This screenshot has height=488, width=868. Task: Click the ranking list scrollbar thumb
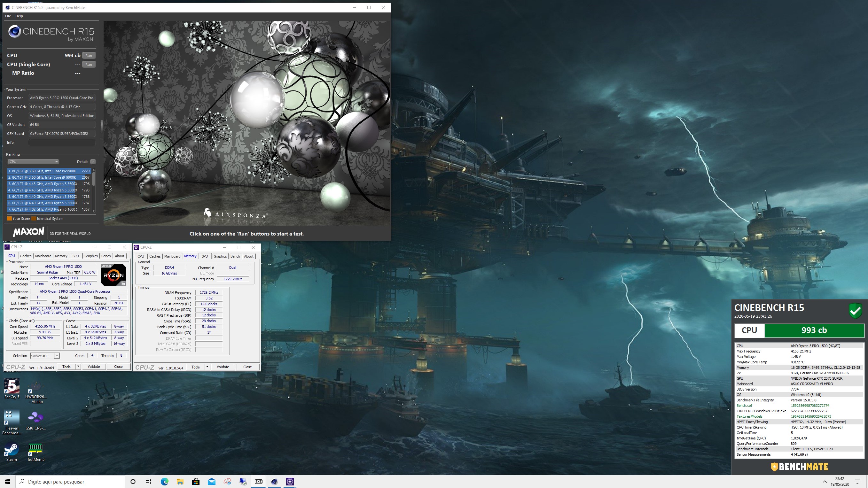click(94, 179)
